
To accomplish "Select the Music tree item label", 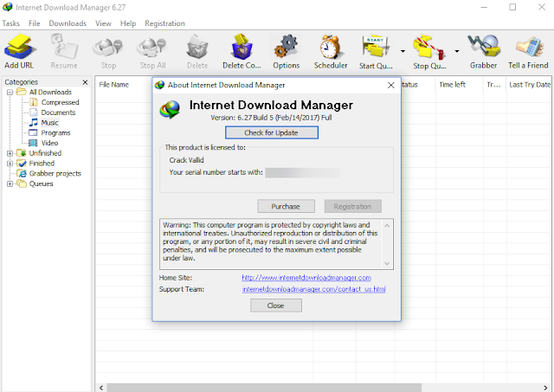I will click(x=49, y=123).
